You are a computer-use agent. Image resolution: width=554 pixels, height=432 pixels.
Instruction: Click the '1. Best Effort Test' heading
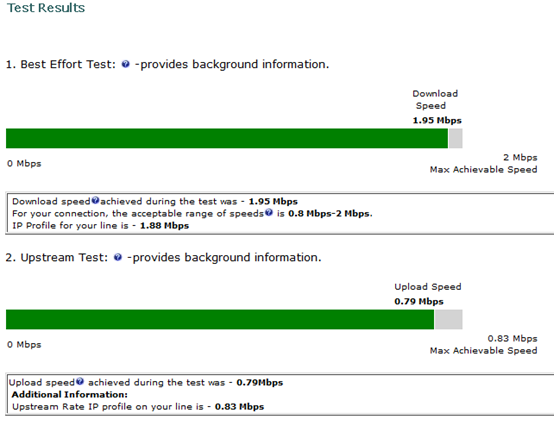click(61, 64)
